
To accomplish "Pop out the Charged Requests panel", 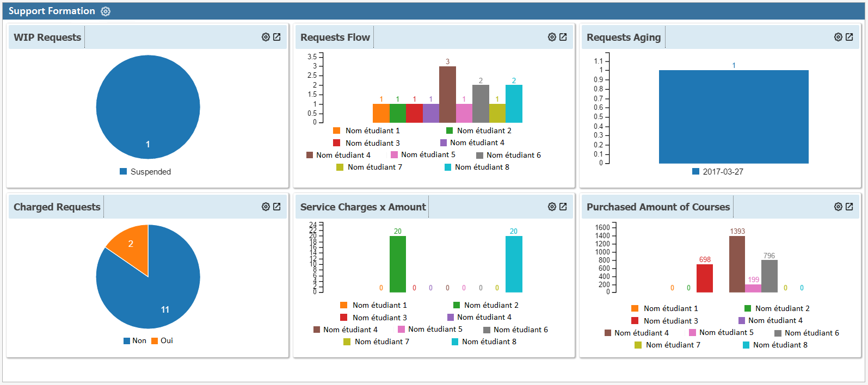I will [277, 207].
